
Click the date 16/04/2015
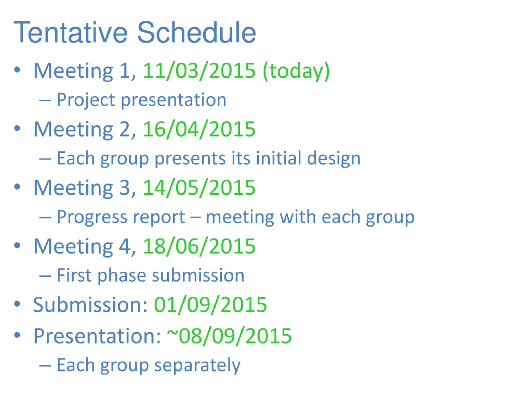click(199, 129)
